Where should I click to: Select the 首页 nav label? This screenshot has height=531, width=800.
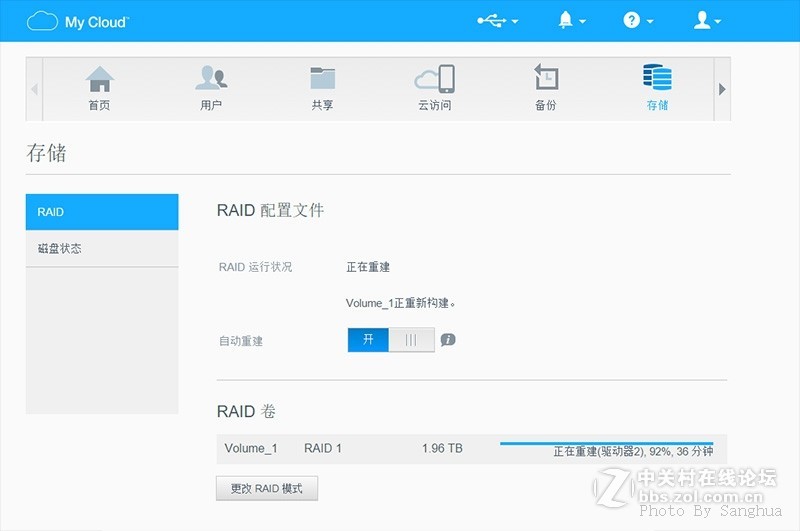[99, 105]
